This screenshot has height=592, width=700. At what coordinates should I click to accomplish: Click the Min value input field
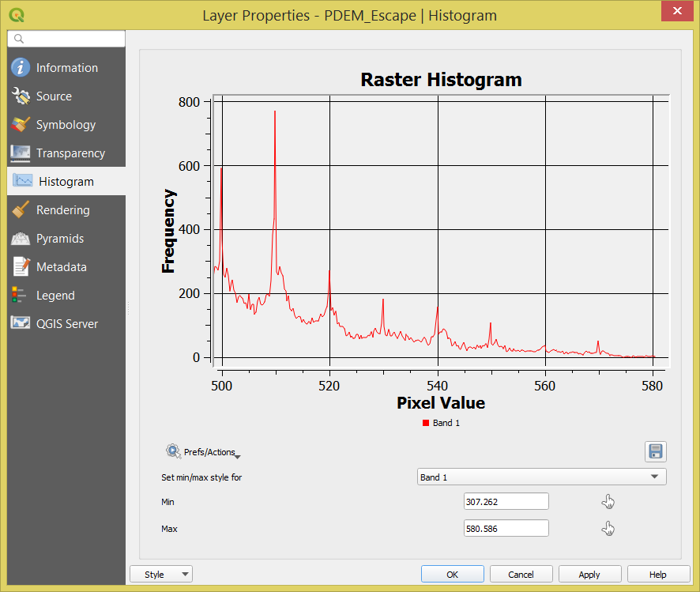click(x=506, y=501)
